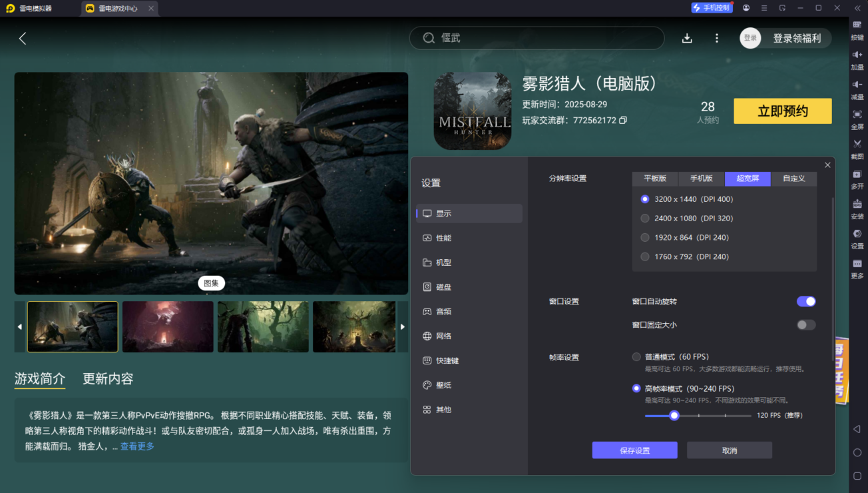
Task: Select the 1760 x 792 resolution option
Action: (645, 256)
